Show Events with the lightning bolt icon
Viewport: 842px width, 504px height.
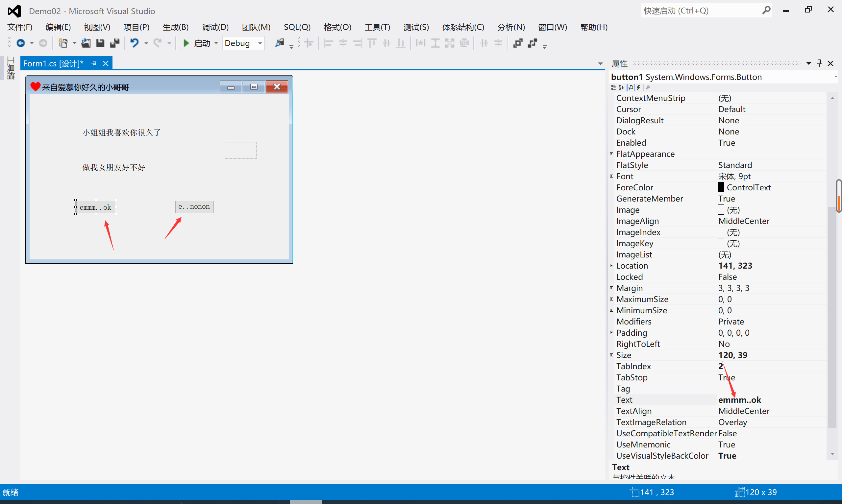click(638, 88)
